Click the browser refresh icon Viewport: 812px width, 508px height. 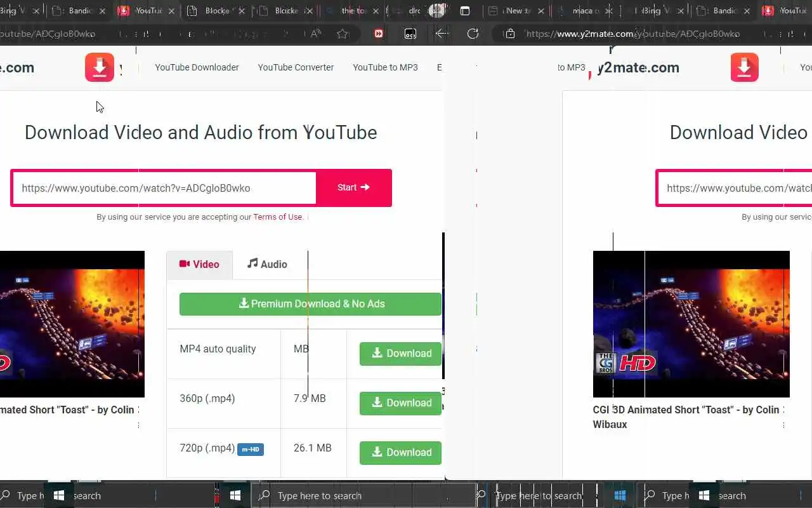pyautogui.click(x=473, y=34)
